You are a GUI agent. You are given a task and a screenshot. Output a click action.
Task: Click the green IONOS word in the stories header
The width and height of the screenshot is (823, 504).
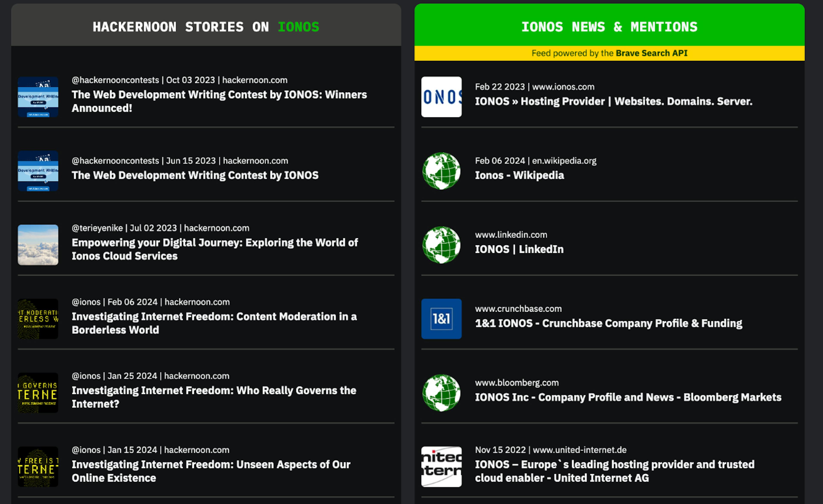pos(298,27)
